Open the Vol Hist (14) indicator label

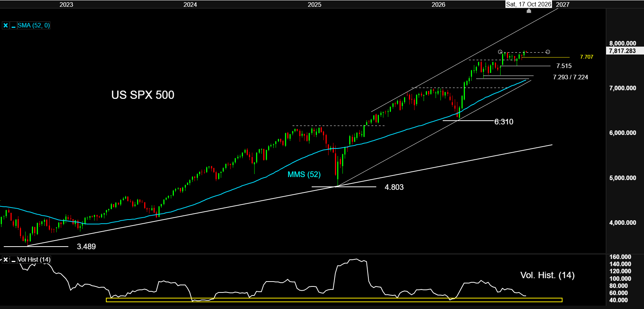click(34, 259)
